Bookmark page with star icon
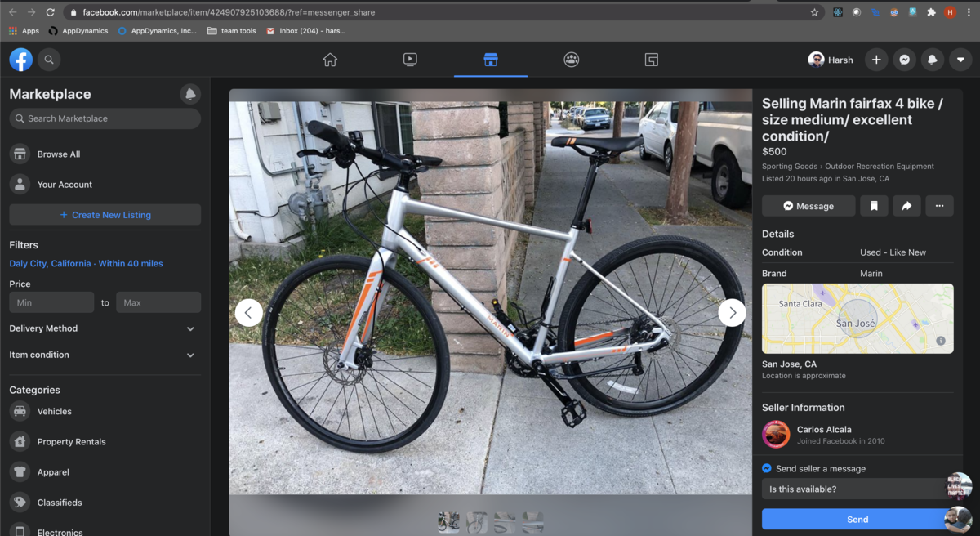 click(814, 12)
